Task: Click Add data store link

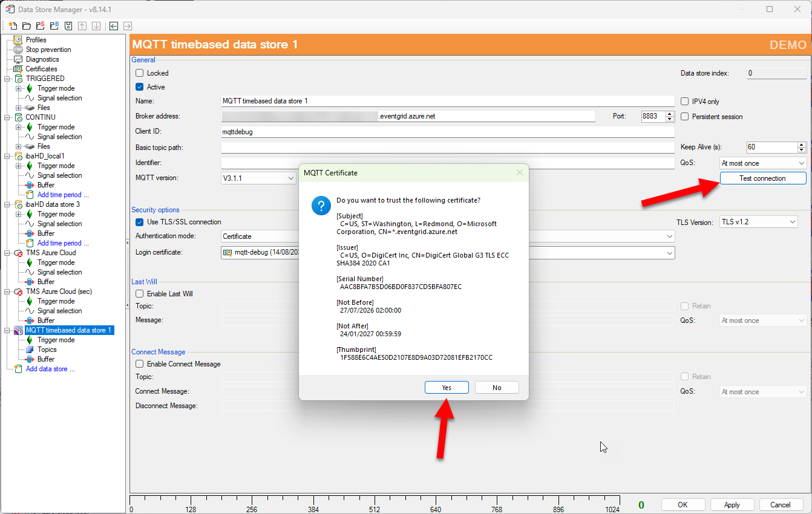Action: coord(50,369)
